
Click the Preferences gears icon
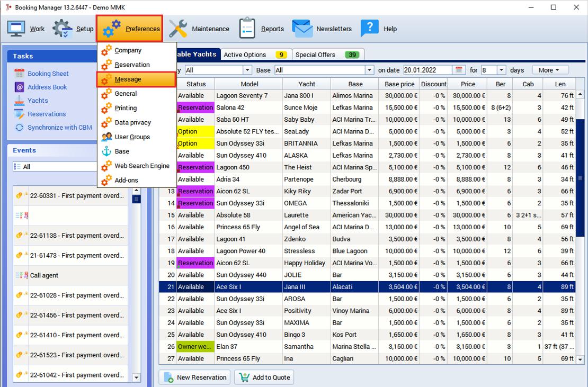[x=111, y=29]
